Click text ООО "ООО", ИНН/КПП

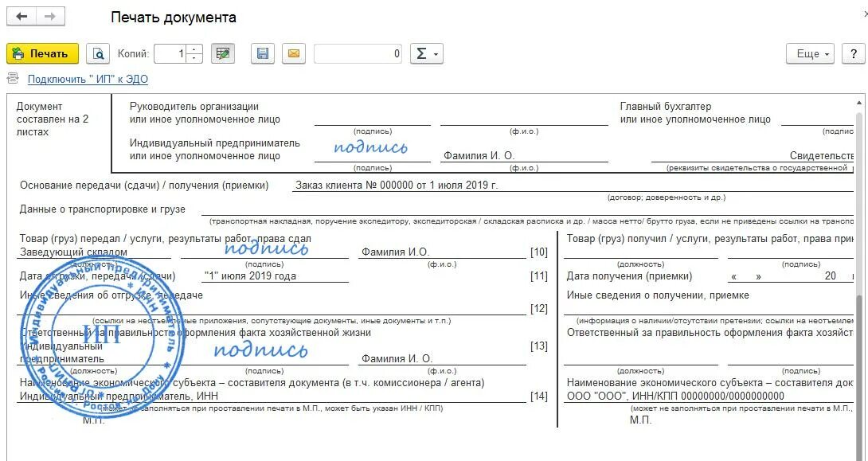[675, 397]
